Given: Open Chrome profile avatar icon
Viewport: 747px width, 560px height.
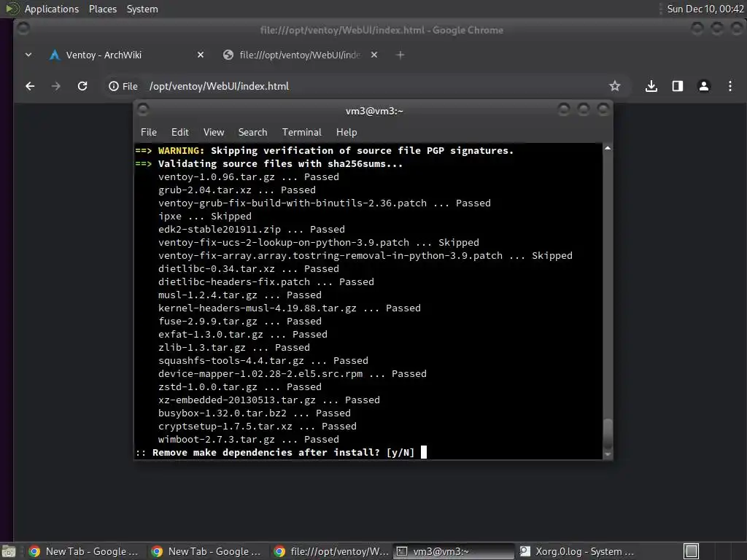Looking at the screenshot, I should click(x=704, y=86).
